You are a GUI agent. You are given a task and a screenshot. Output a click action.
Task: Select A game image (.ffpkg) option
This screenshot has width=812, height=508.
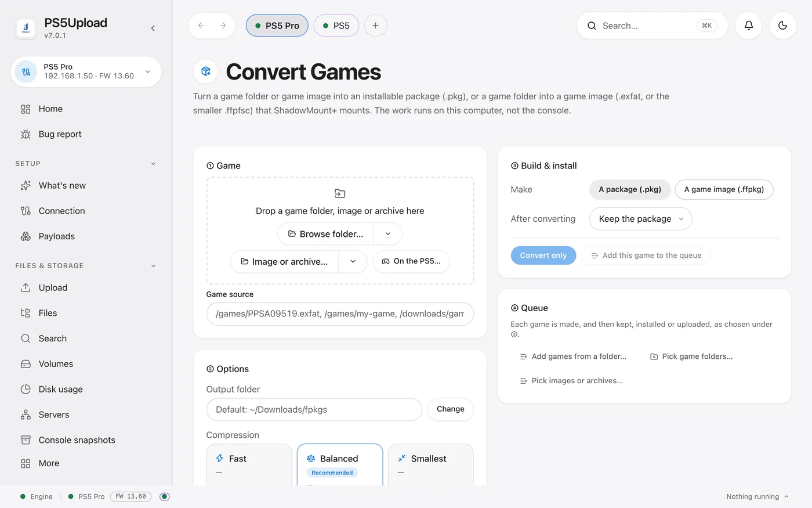[x=724, y=189]
